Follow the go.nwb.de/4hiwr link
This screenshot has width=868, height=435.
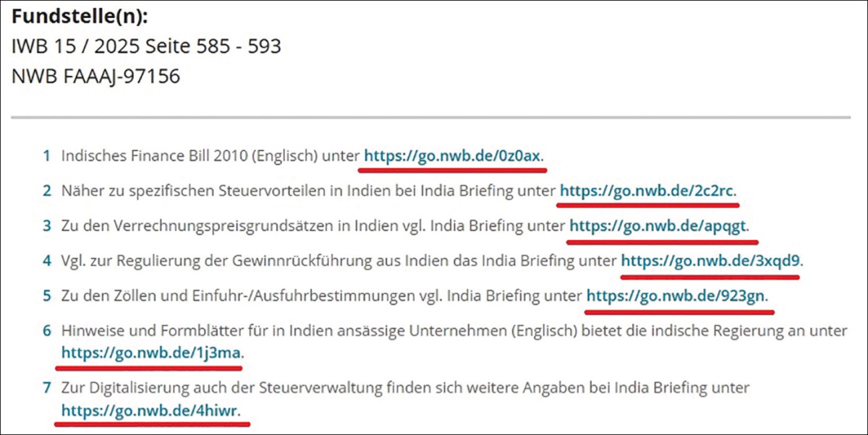[x=150, y=410]
